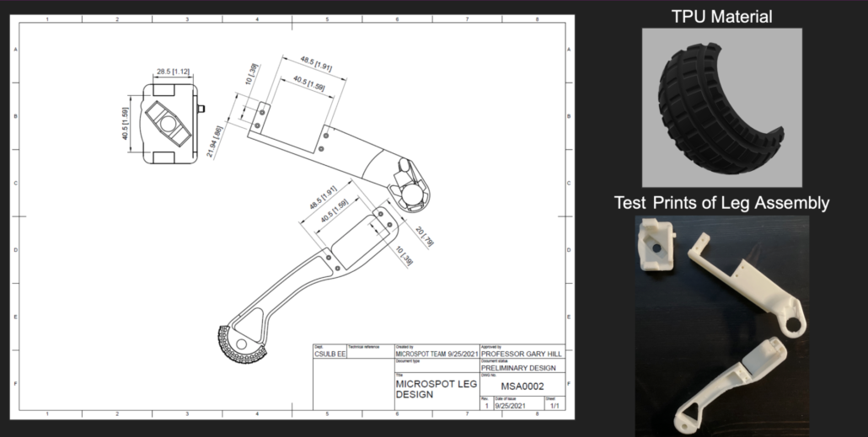Viewport: 868px width, 437px height.
Task: Click the PROFESSOR GARY HILL approval field
Action: point(522,354)
